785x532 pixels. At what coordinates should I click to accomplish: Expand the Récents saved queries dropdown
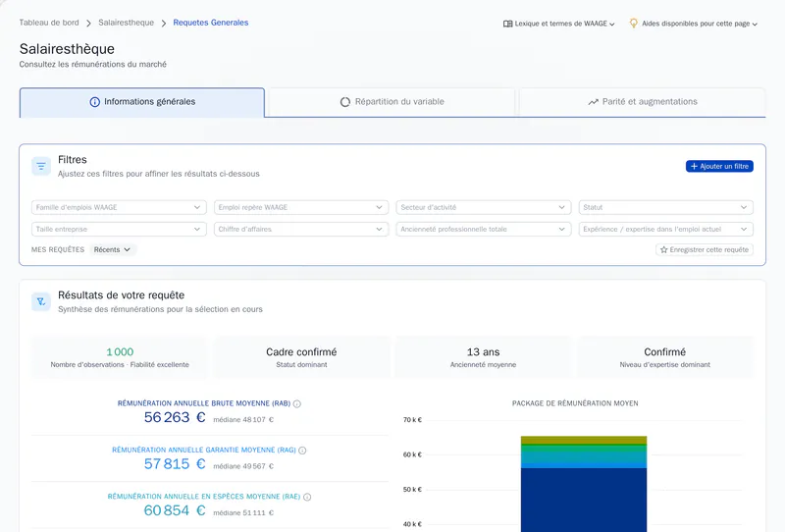coord(113,249)
